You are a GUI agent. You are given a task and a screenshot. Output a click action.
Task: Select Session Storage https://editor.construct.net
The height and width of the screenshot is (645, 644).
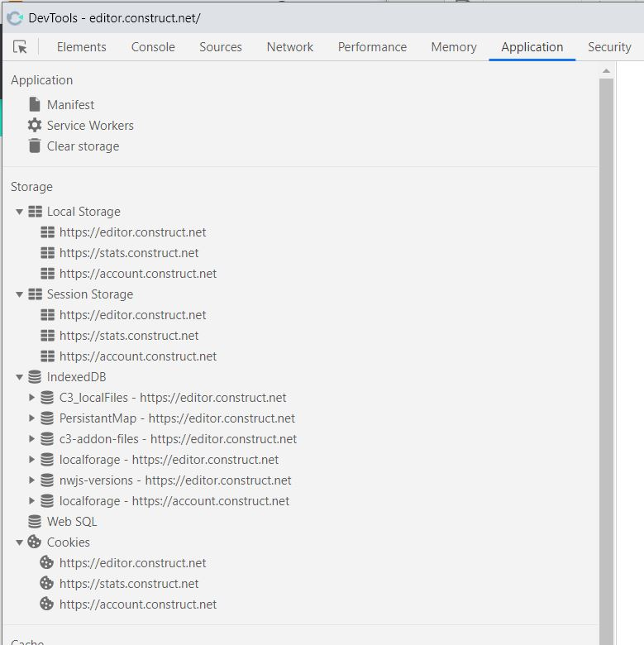pos(132,315)
